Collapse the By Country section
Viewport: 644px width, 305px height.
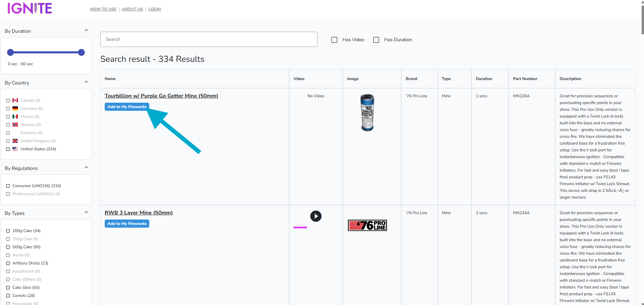click(86, 82)
